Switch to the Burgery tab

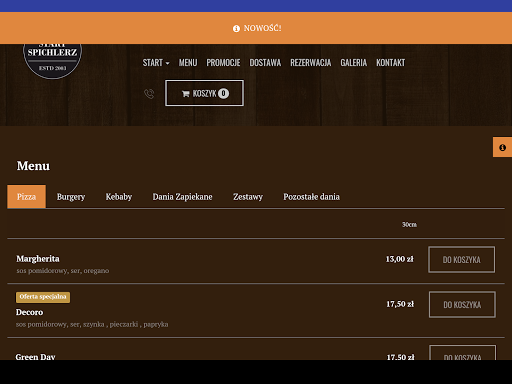(x=71, y=197)
